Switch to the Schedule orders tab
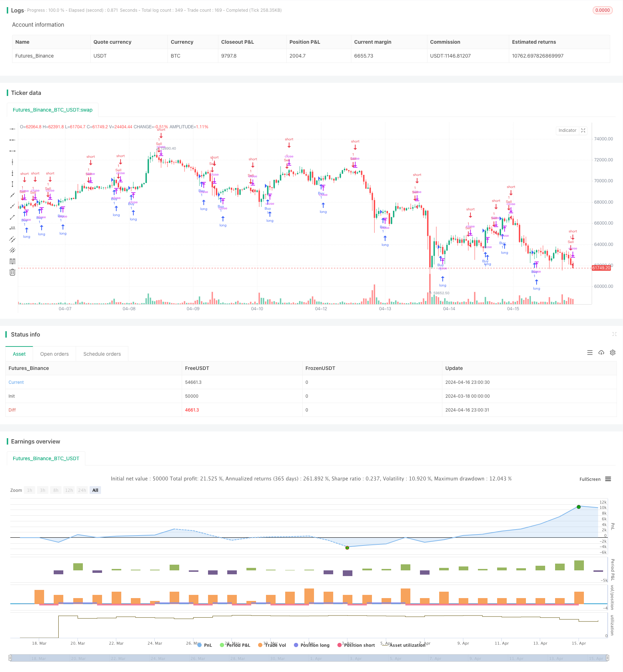Screen dimensions: 623x672 (x=102, y=354)
